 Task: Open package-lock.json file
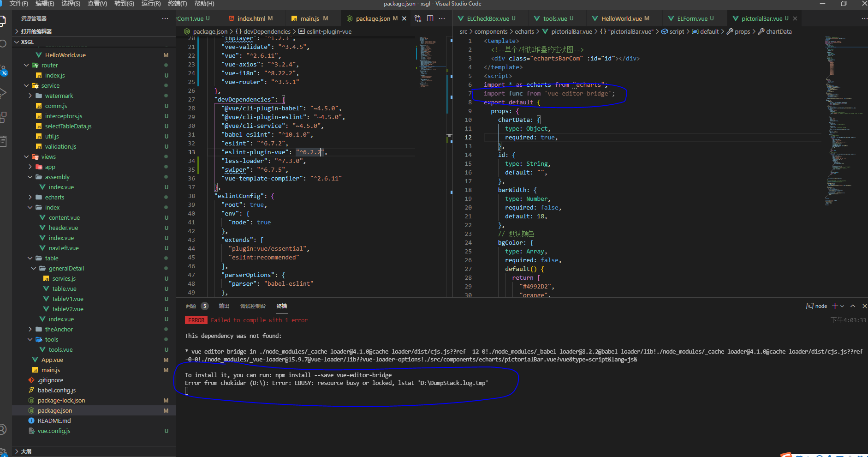[x=94, y=400]
